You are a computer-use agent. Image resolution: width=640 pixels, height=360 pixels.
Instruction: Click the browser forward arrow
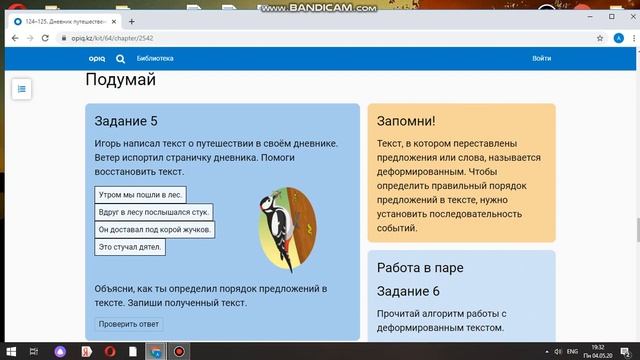[x=30, y=38]
